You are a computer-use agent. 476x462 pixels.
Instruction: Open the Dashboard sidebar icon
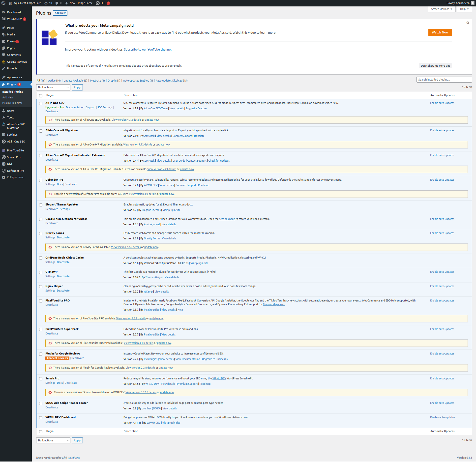coord(4,12)
